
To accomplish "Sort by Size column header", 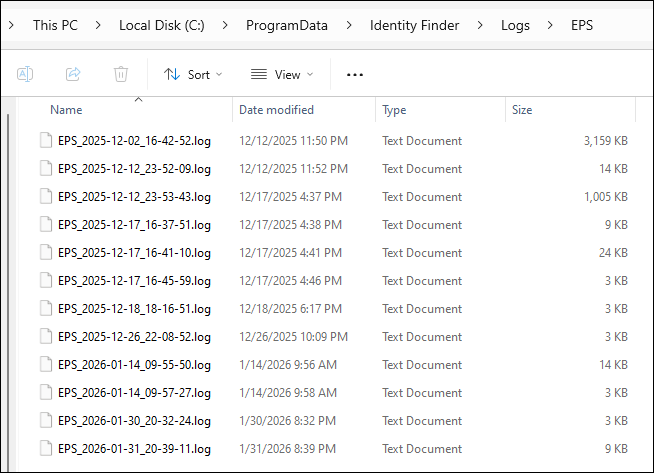I will (x=522, y=110).
